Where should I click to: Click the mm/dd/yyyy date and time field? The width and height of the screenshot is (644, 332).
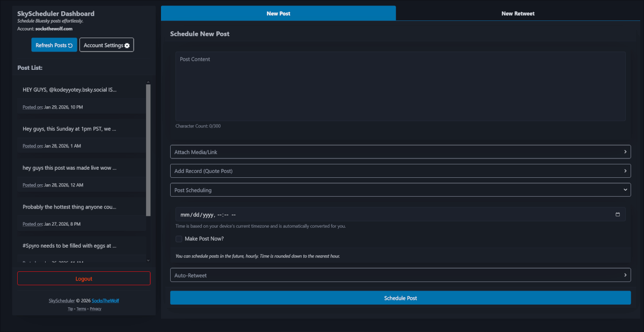tap(225, 214)
